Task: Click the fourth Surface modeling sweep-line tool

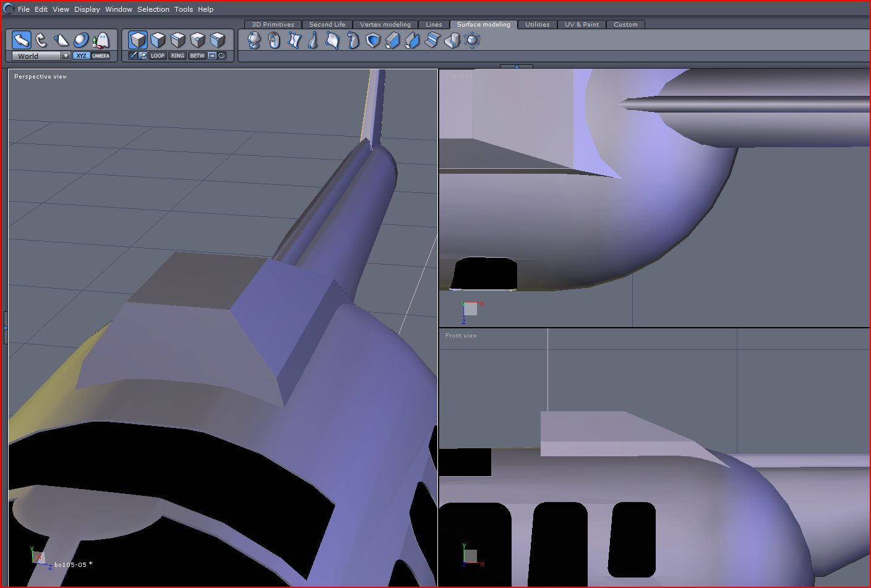Action: click(313, 41)
